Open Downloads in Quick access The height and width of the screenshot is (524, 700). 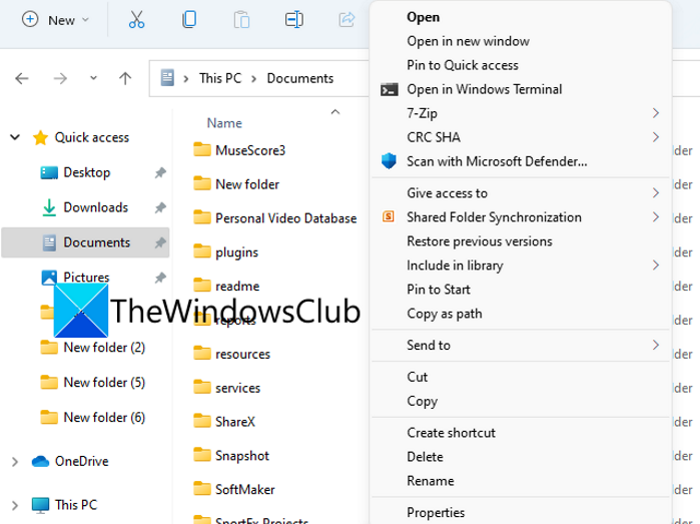click(x=96, y=207)
